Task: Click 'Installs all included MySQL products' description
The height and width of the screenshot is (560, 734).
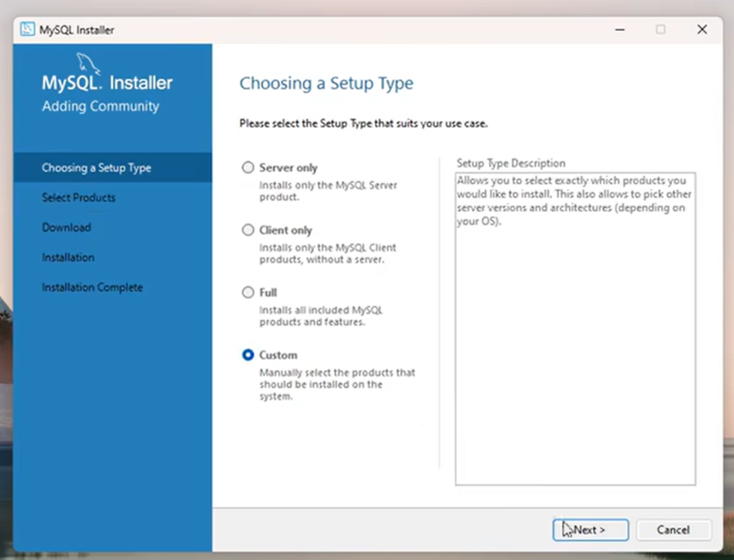Action: pyautogui.click(x=320, y=316)
